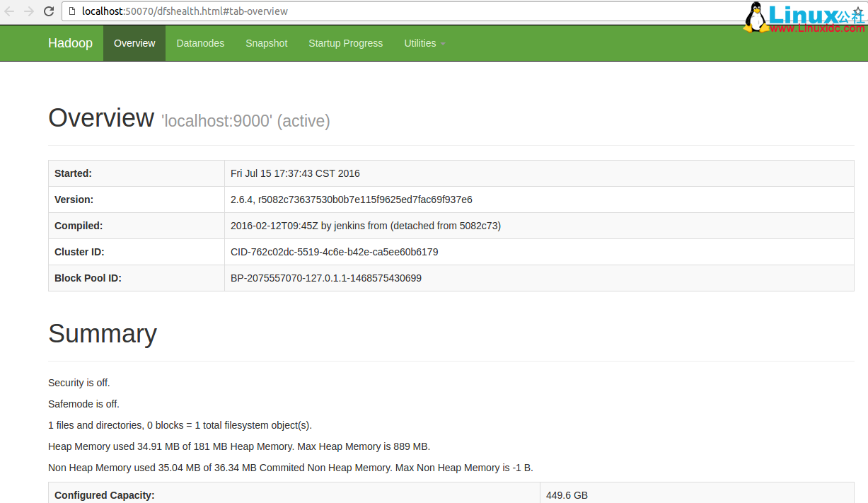868x503 pixels.
Task: Select the Snapshot tab
Action: click(266, 43)
